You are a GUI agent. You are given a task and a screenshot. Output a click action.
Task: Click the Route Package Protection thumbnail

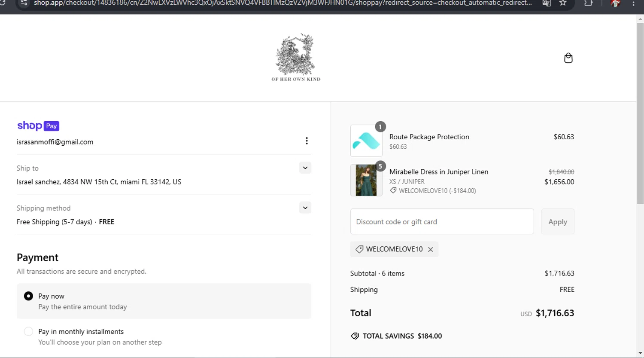pos(366,141)
